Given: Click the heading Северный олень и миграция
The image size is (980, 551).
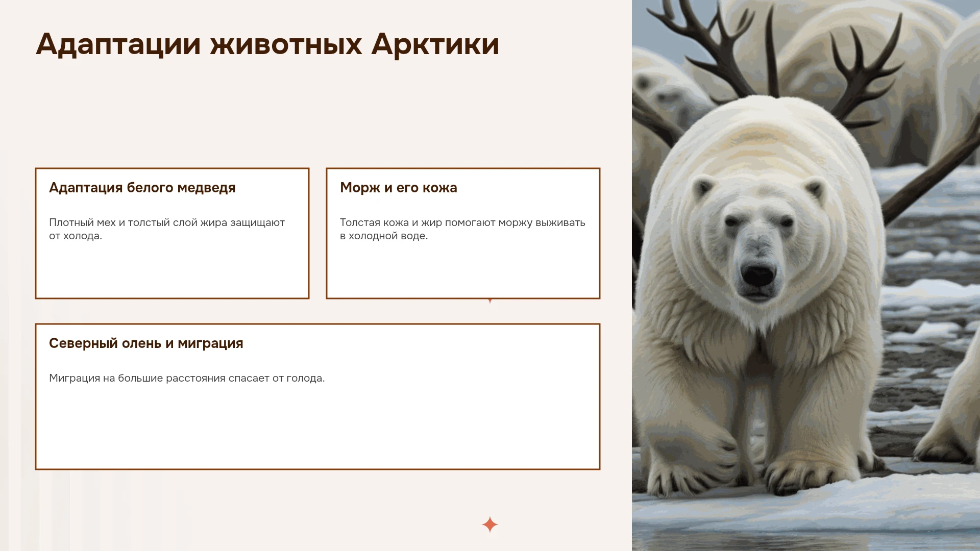Looking at the screenshot, I should 146,343.
